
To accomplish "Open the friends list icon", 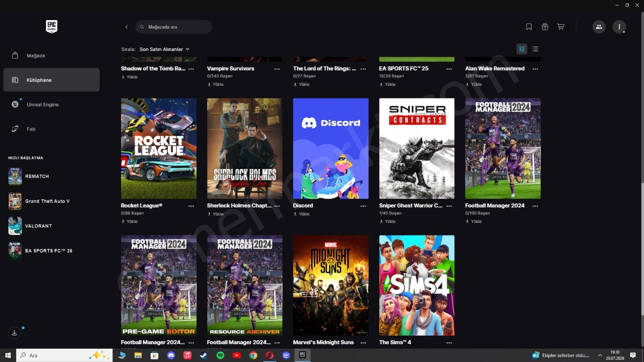I will 599,27.
